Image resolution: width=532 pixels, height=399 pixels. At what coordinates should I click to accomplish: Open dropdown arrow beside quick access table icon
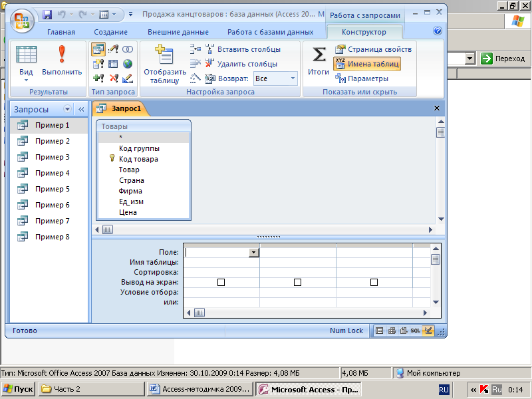click(x=114, y=15)
